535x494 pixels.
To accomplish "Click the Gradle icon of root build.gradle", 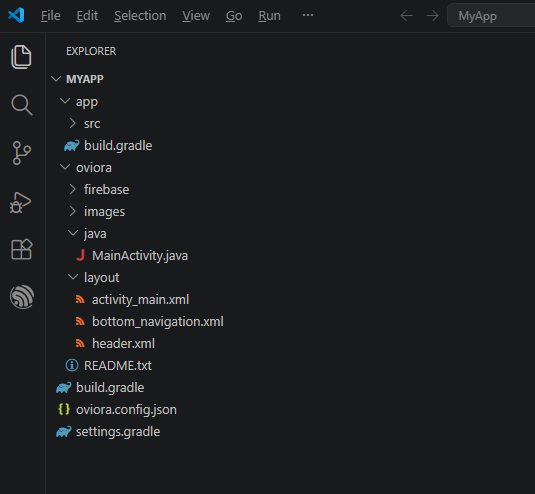I will (64, 388).
